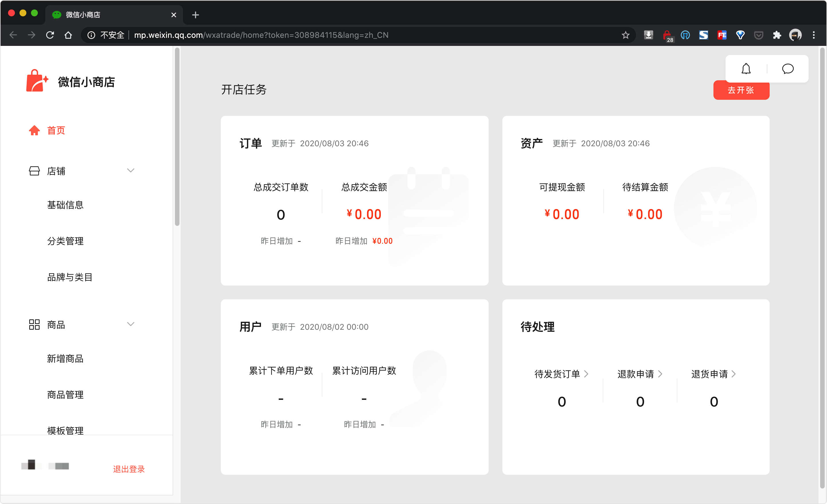Open the browser profile avatar
This screenshot has height=504, width=827.
point(795,35)
